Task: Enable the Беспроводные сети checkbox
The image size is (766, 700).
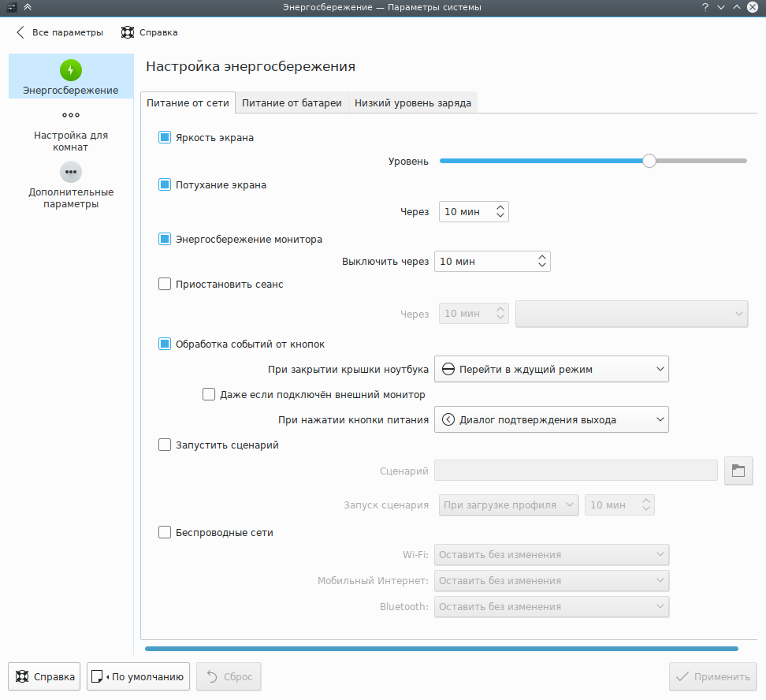Action: pos(165,532)
